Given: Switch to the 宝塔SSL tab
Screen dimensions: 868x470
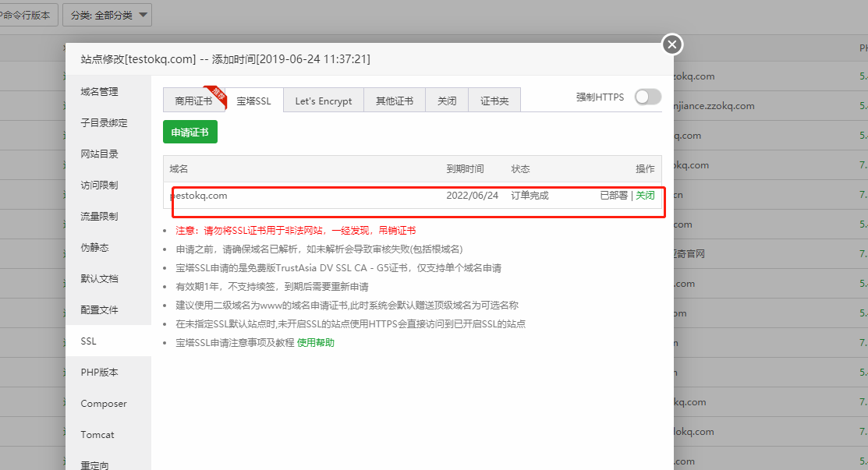Looking at the screenshot, I should pyautogui.click(x=253, y=101).
